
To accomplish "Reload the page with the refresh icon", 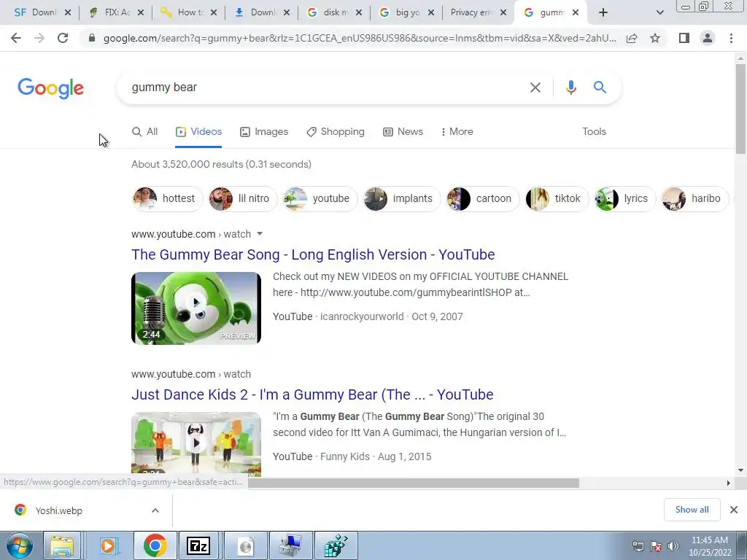I will point(63,38).
